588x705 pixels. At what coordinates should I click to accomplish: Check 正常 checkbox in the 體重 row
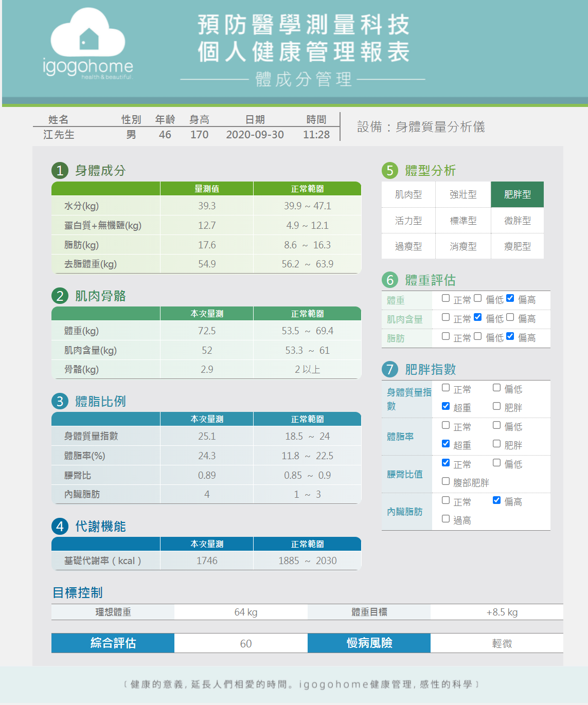446,298
